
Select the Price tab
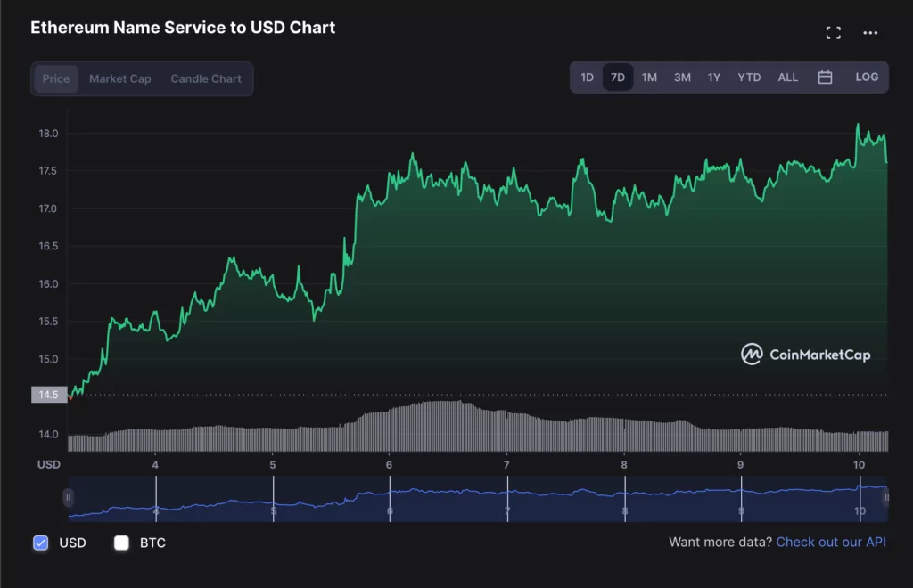tap(56, 78)
